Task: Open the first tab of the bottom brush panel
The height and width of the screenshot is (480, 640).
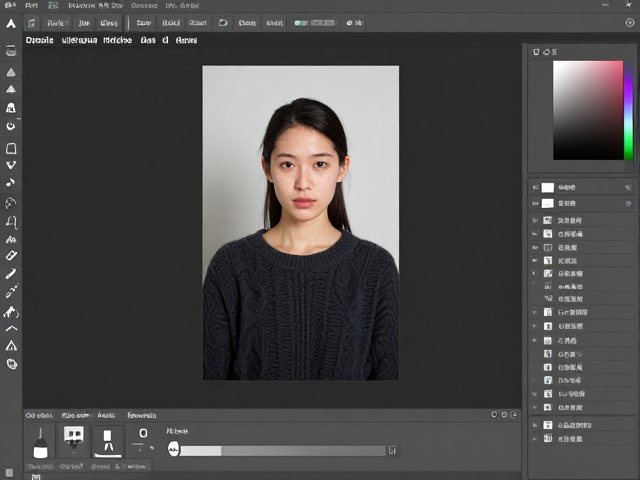Action: tap(39, 416)
